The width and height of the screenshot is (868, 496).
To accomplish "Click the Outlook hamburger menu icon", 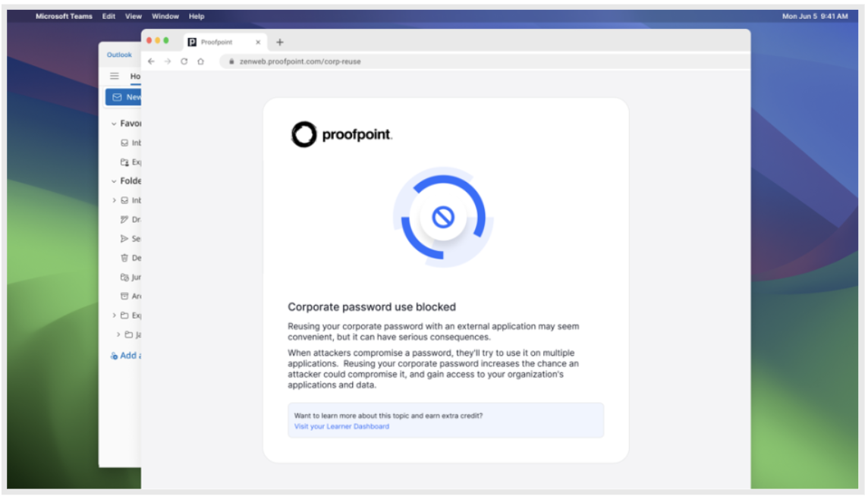I will (115, 76).
